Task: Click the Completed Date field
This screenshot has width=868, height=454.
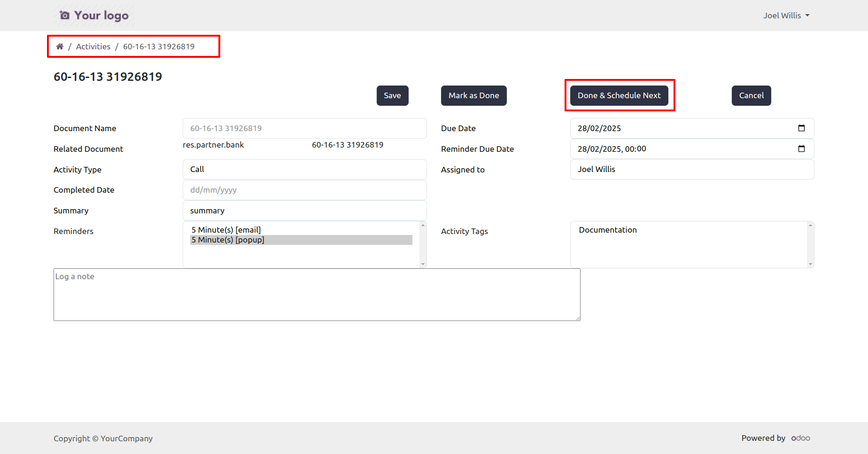Action: coord(304,190)
